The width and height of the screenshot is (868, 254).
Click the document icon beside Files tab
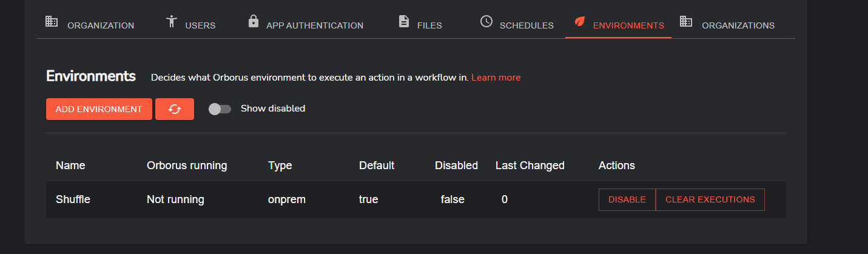(404, 21)
